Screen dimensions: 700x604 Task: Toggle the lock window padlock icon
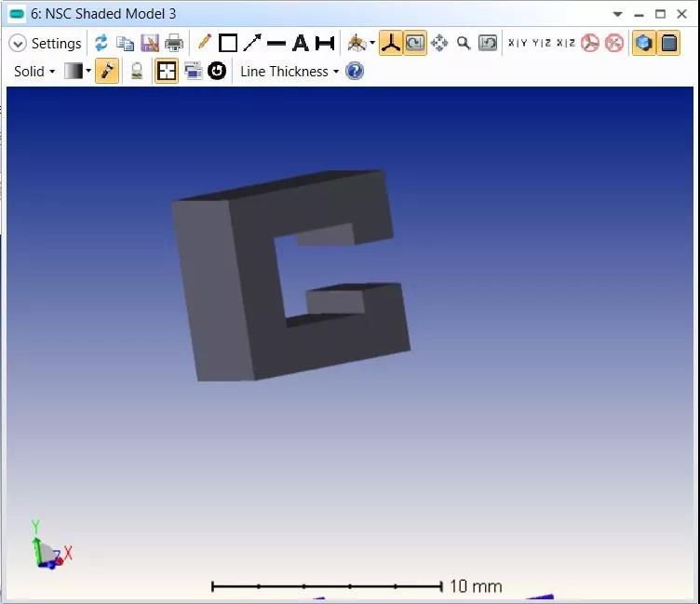pyautogui.click(x=137, y=71)
